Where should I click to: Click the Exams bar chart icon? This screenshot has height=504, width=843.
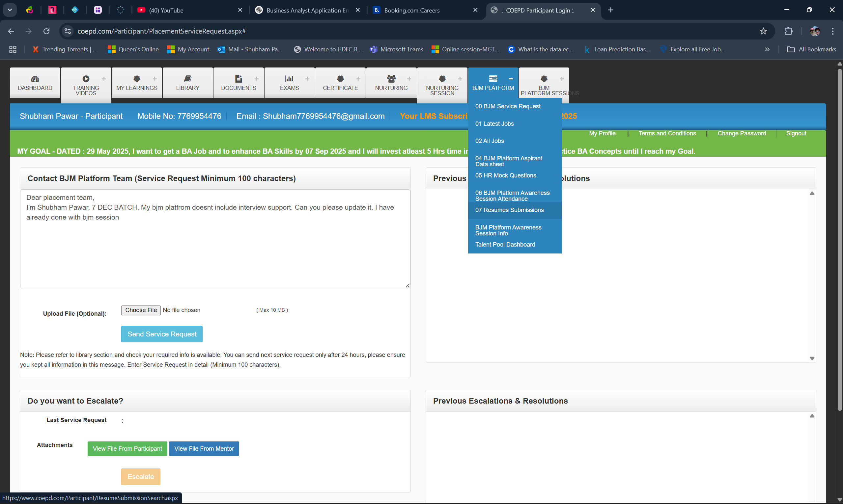[289, 79]
